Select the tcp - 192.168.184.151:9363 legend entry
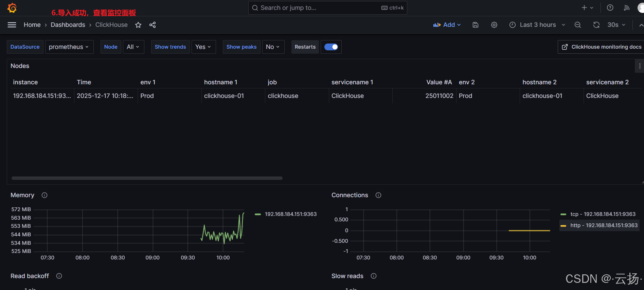The image size is (644, 290). pos(603,214)
